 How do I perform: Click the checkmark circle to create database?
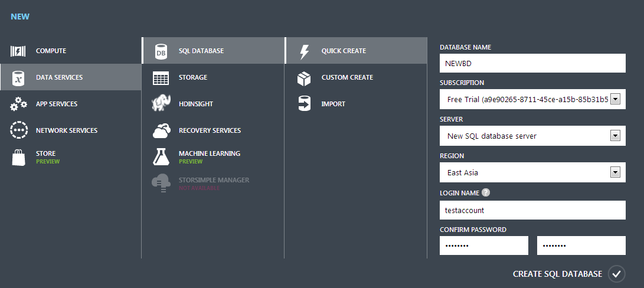coord(616,274)
